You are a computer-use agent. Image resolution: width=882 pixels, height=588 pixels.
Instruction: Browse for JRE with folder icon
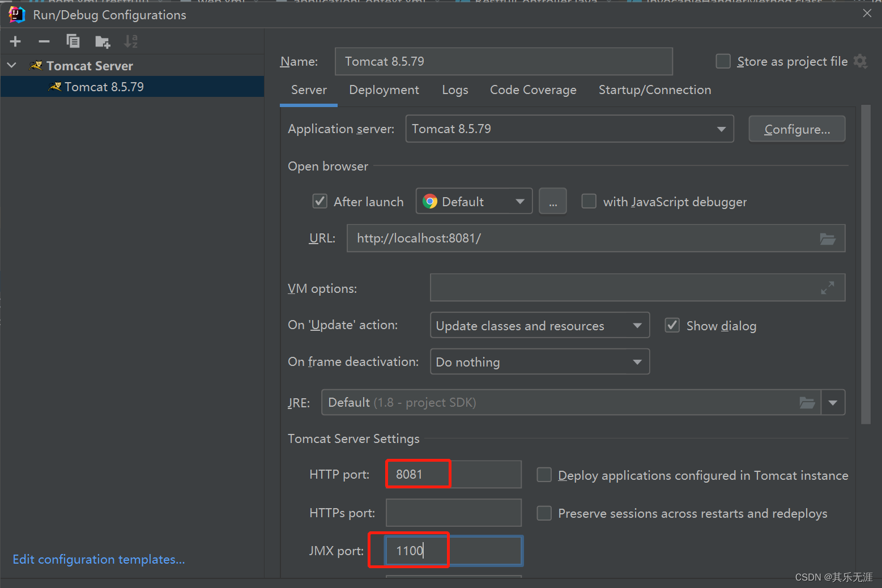(x=807, y=403)
